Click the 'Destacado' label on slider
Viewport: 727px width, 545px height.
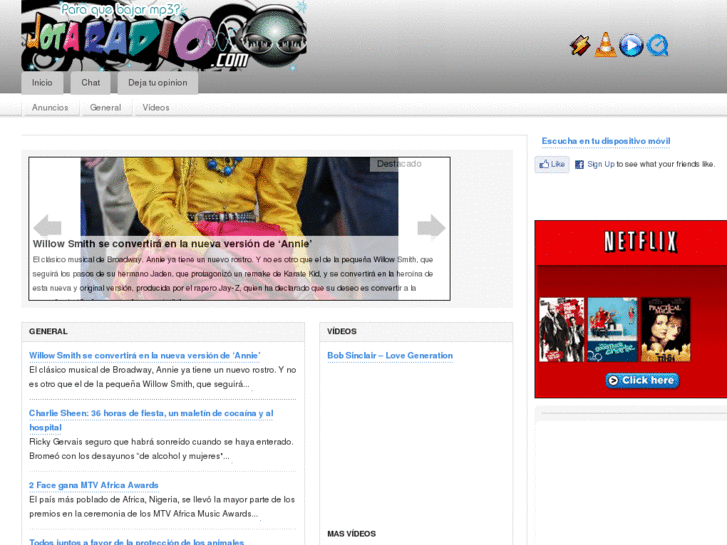(399, 164)
